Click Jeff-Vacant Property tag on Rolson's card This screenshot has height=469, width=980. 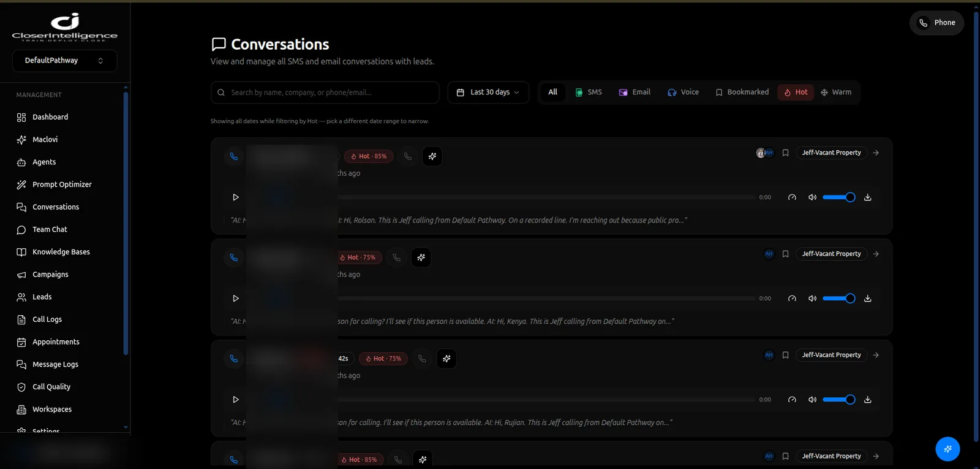coord(831,153)
